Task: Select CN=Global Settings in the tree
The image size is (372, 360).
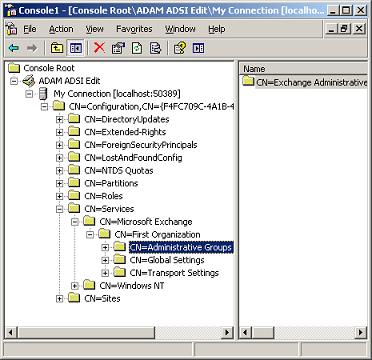Action: (167, 260)
